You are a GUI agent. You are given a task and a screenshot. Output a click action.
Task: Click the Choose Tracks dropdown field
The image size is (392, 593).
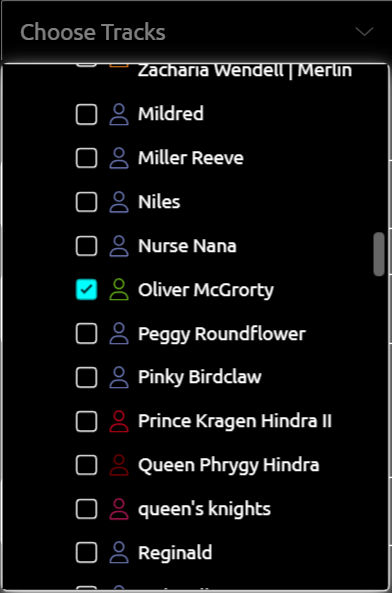pyautogui.click(x=196, y=32)
